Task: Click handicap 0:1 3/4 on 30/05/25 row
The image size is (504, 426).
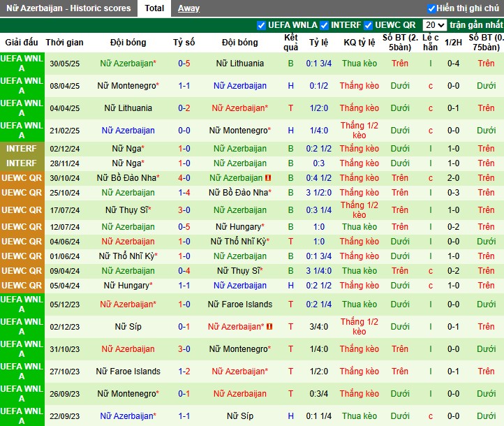Action: [318, 64]
